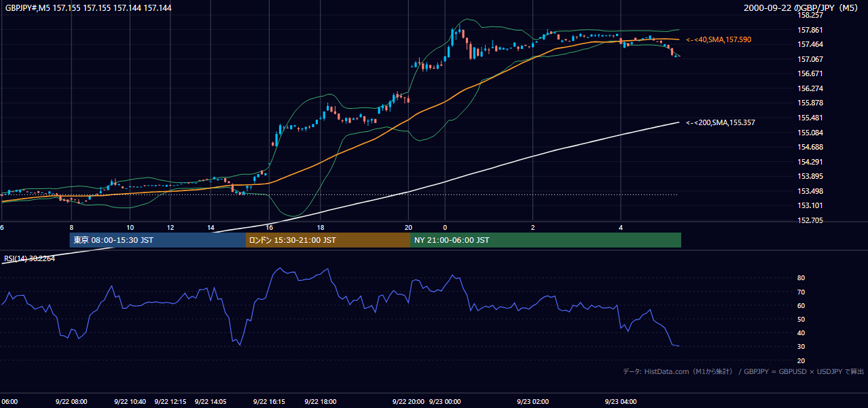Screen dimensions: 868x408
Task: Click the bottom time label 9/23 04:00
Action: click(621, 401)
